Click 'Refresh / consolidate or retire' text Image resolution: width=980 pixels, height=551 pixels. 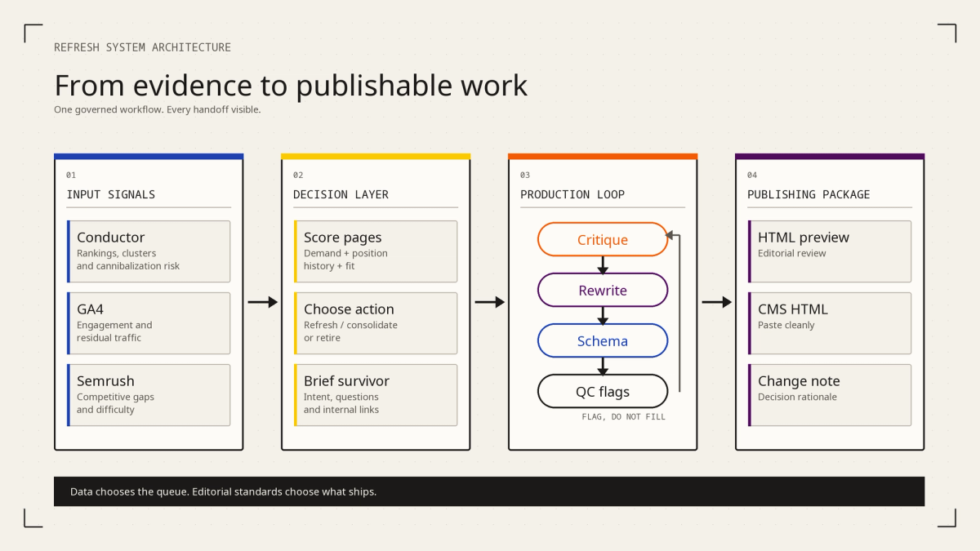[350, 331]
